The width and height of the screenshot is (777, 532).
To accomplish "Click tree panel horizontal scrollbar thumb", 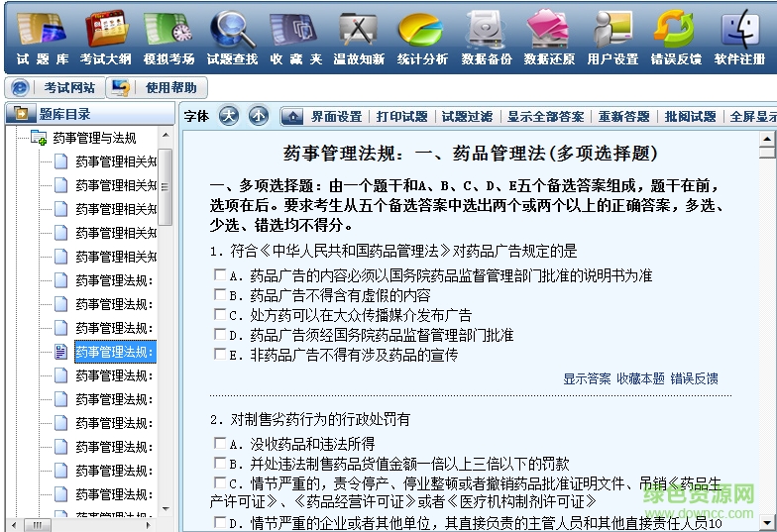I will click(38, 525).
